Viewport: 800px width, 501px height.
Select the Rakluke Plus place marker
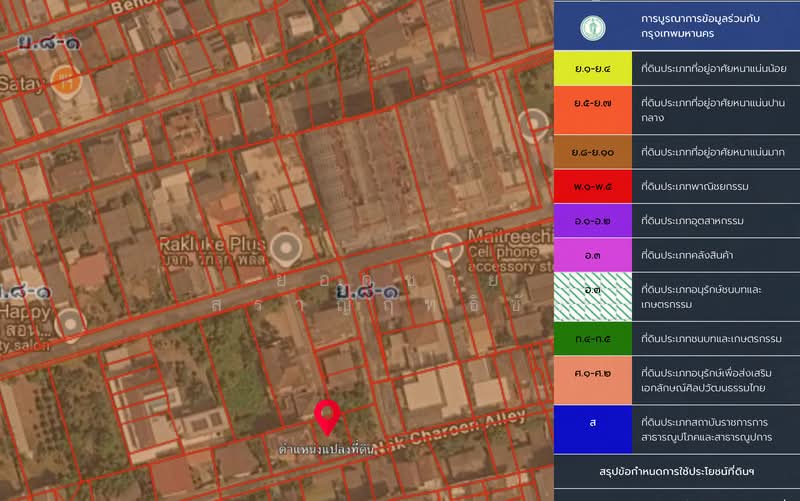(286, 246)
